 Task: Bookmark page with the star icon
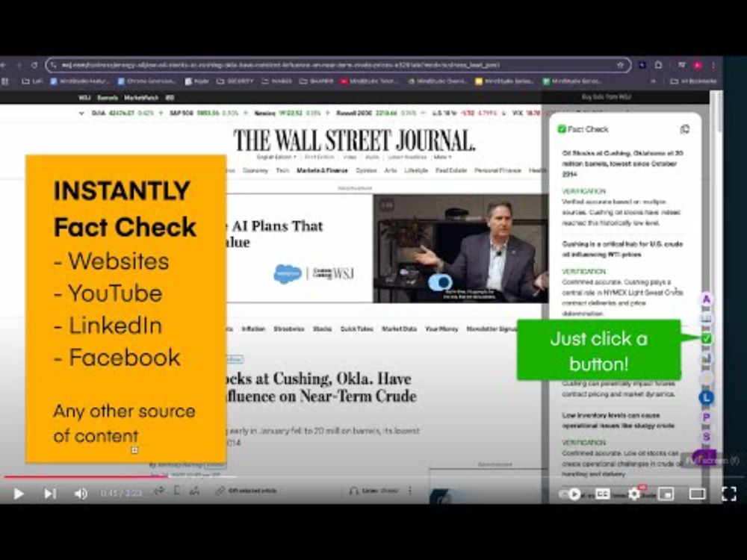click(620, 65)
